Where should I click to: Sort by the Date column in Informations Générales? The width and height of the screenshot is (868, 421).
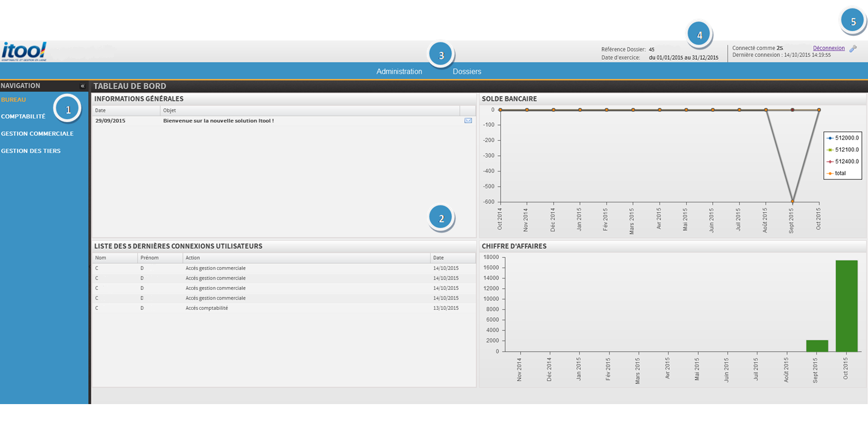coord(100,111)
